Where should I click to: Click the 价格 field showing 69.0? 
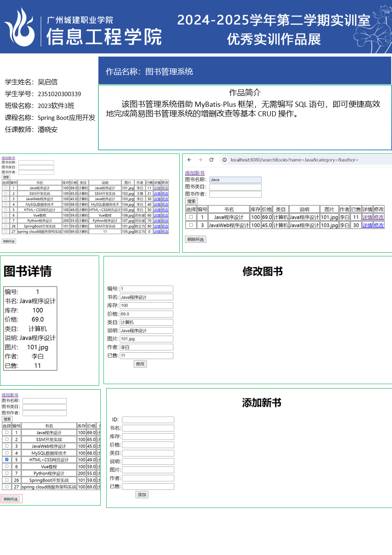point(146,314)
